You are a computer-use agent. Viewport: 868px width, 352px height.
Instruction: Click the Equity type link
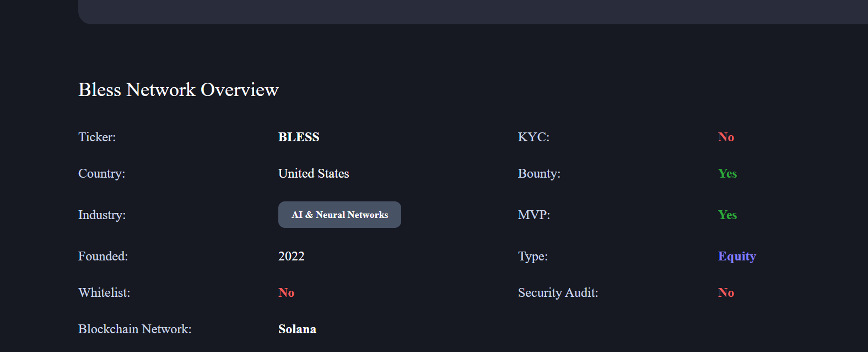[x=737, y=257]
